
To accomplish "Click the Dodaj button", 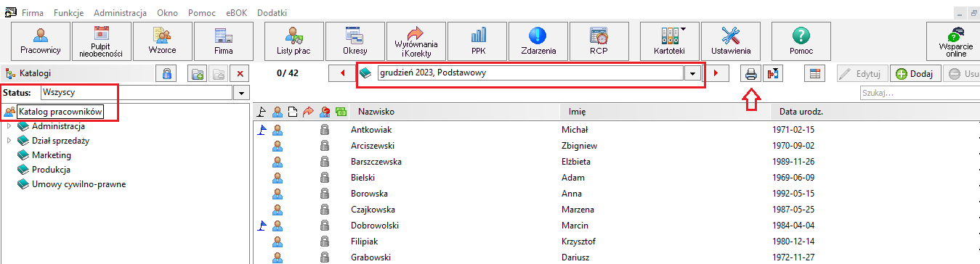I will point(915,73).
